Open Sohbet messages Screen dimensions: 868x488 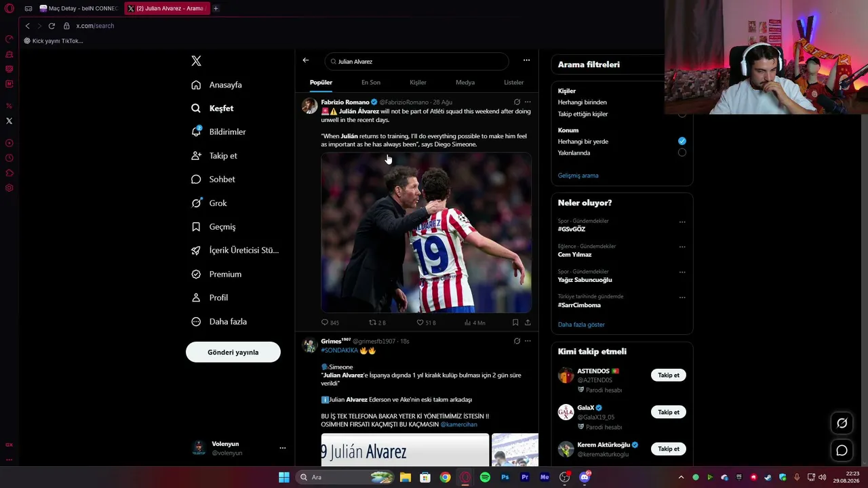coord(213,180)
